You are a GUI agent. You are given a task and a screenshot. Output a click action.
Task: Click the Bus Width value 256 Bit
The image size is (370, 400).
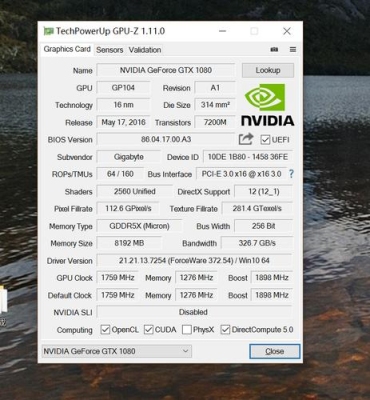pyautogui.click(x=263, y=226)
